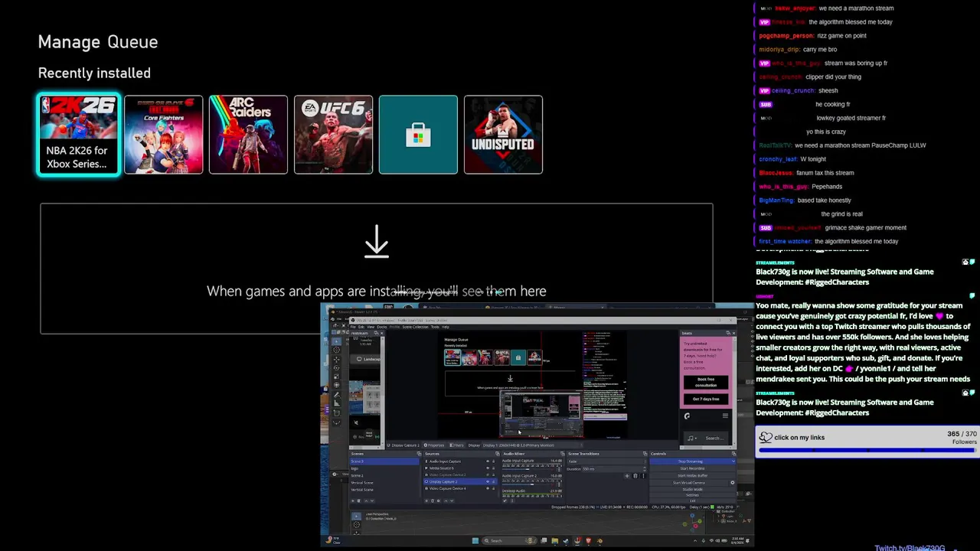The width and height of the screenshot is (980, 551).
Task: Open Brave browser from the taskbar
Action: click(x=589, y=541)
